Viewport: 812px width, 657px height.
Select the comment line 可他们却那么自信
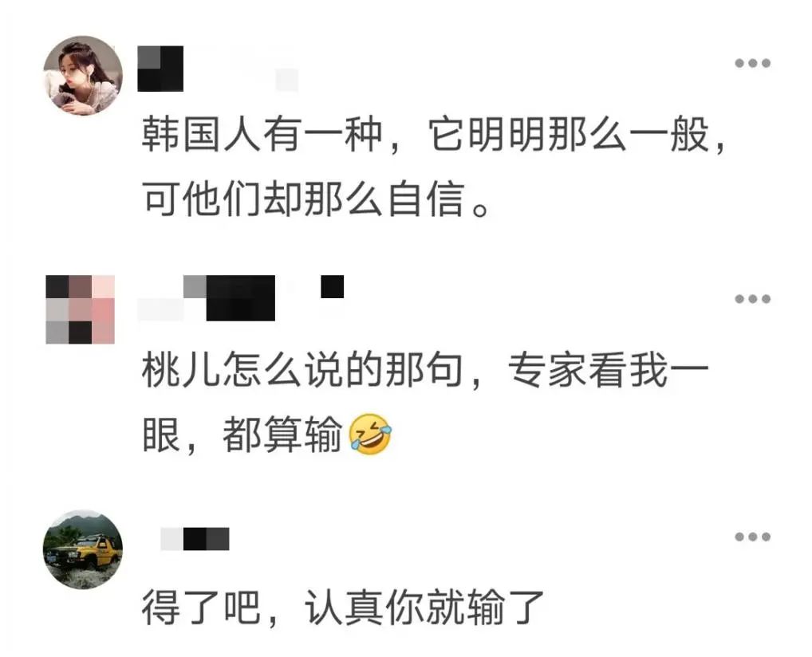click(x=315, y=199)
